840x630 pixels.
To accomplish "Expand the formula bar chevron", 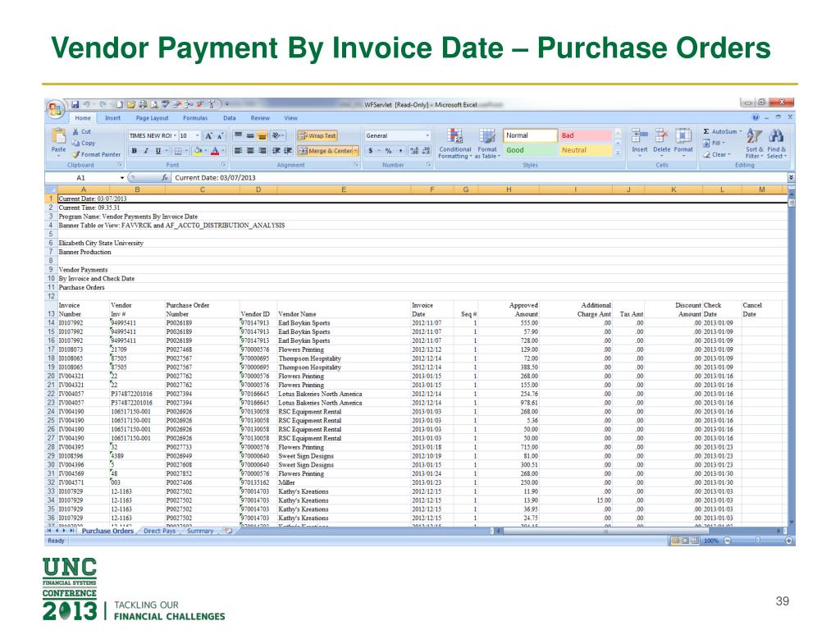I will tap(792, 178).
